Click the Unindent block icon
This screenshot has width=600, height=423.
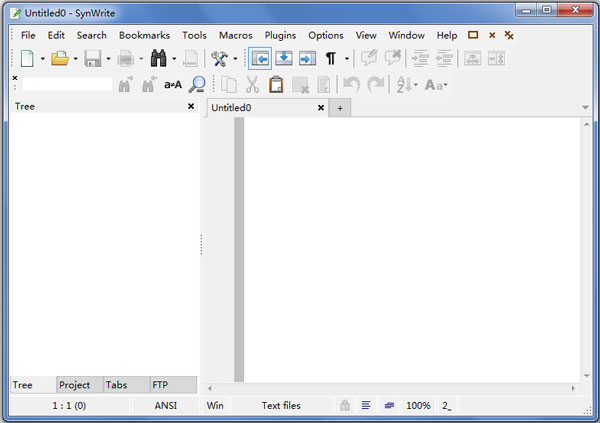pos(444,59)
